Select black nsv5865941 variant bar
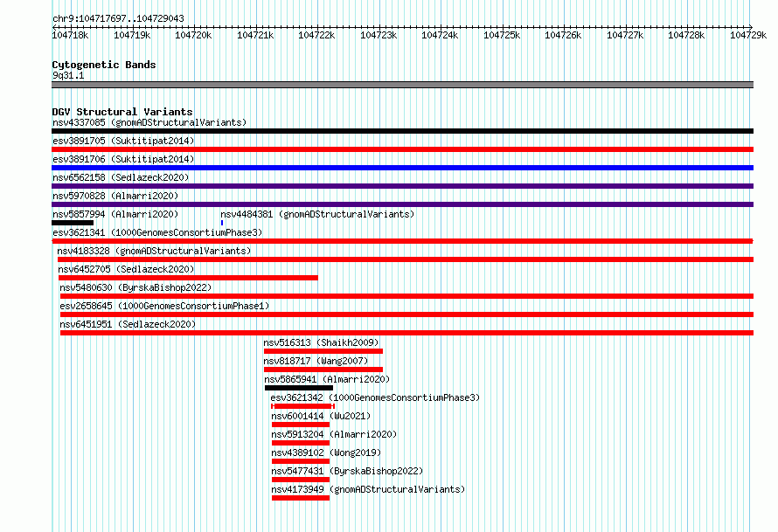This screenshot has height=532, width=778. click(x=299, y=388)
